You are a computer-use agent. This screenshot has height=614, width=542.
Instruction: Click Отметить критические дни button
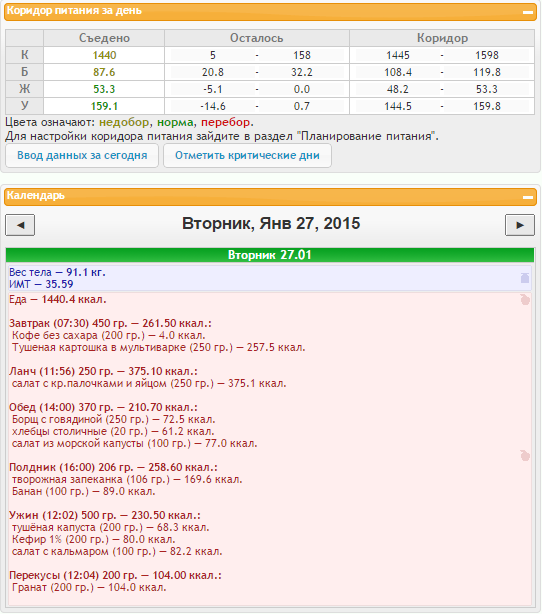click(x=247, y=155)
